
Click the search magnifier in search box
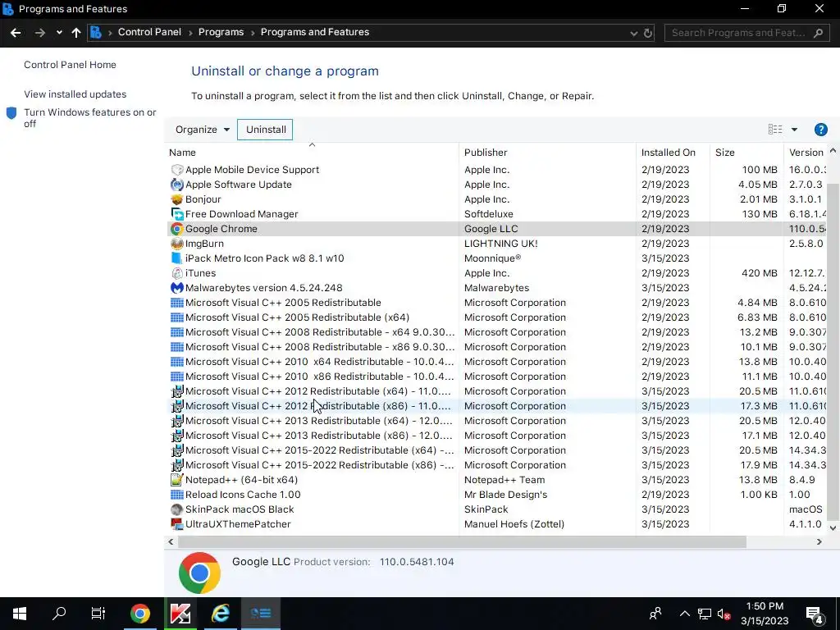(818, 33)
